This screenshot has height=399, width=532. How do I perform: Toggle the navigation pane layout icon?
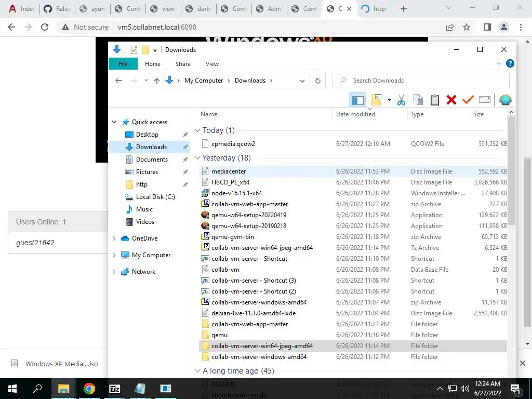[x=357, y=100]
